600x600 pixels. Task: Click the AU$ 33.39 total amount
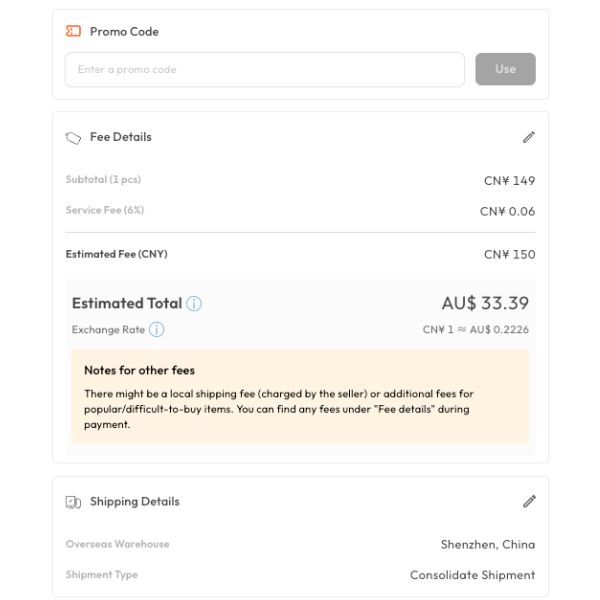coord(485,303)
